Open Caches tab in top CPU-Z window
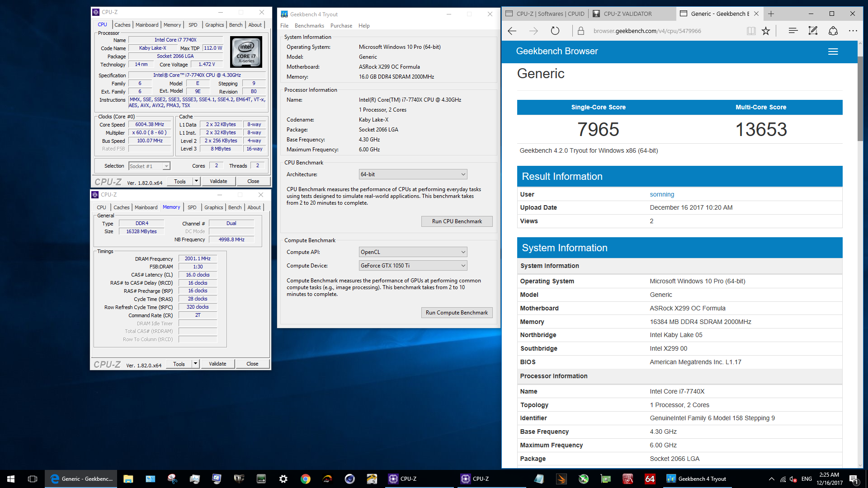Screen dimensions: 868x488 pos(122,25)
